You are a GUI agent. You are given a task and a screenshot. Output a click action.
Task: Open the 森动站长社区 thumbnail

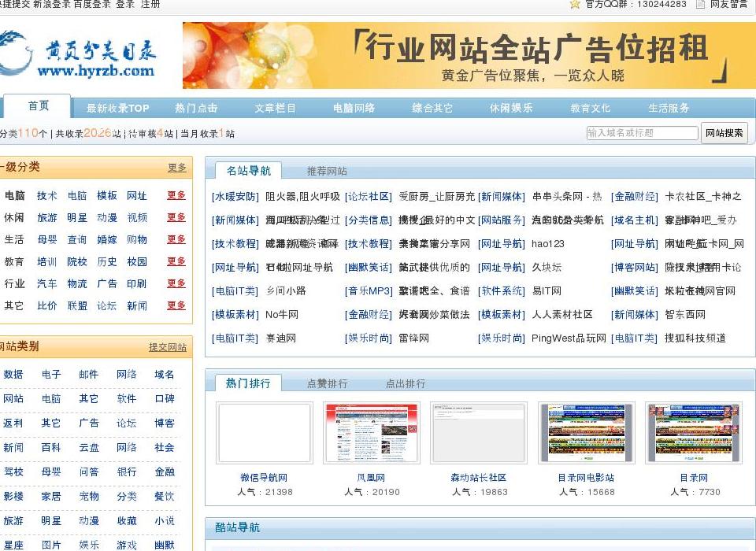point(478,433)
